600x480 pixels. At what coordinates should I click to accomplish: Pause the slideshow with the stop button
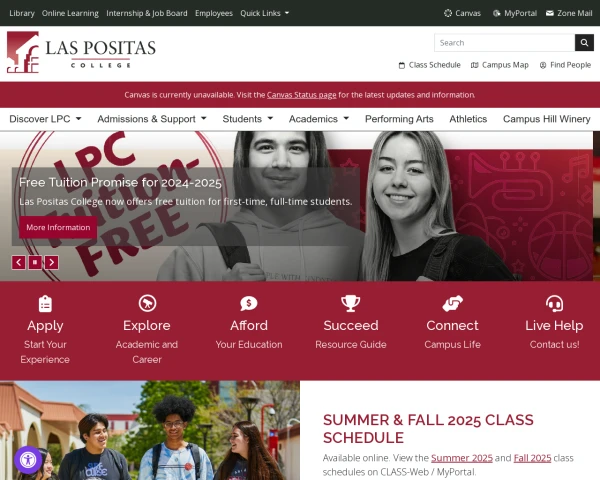[x=35, y=262]
